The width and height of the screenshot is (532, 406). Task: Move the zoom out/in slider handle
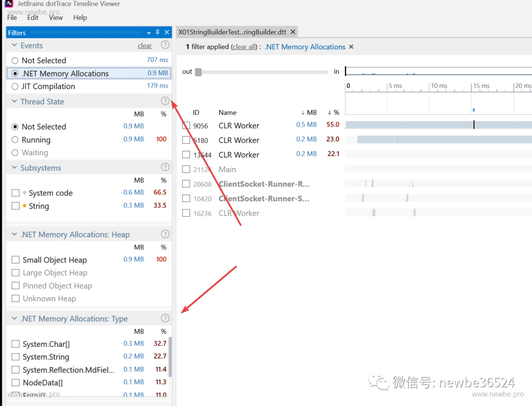tap(199, 72)
